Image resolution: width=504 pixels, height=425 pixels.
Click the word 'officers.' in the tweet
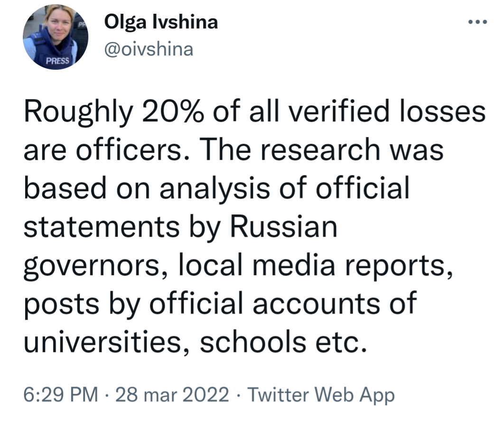[133, 150]
